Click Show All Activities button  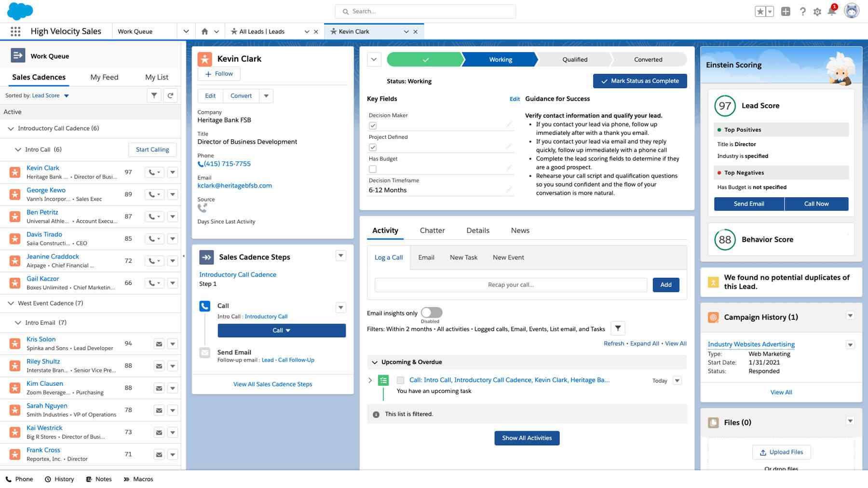(x=527, y=438)
